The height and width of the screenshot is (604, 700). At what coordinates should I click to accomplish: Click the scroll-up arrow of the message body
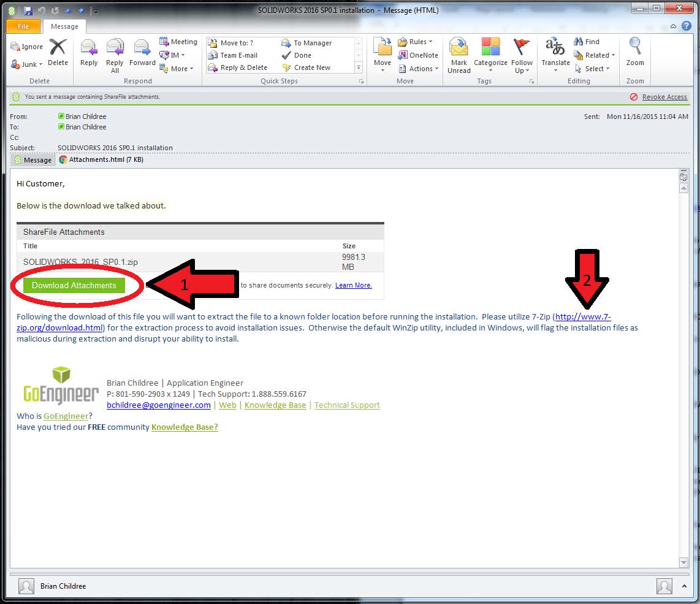683,188
